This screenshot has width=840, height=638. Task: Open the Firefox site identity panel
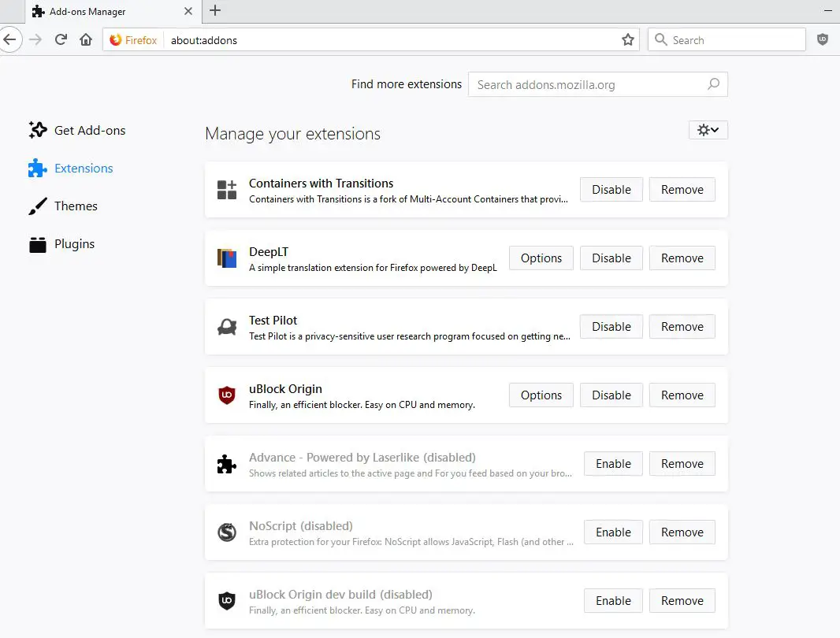pos(134,40)
